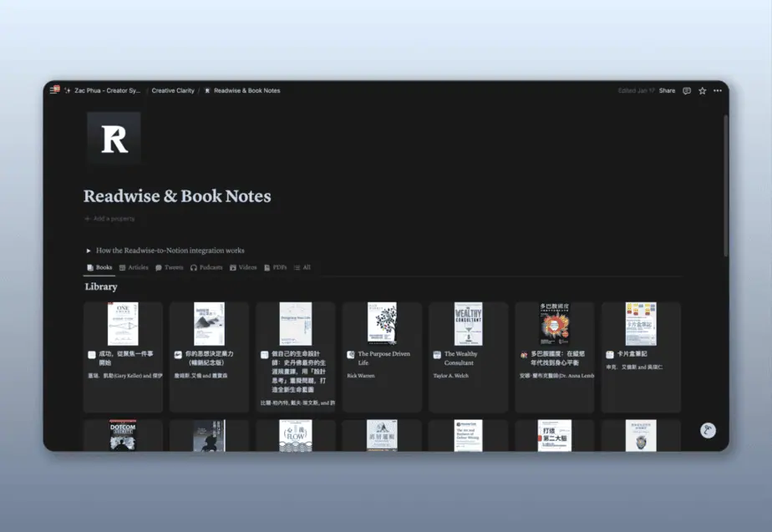
Task: Click the page icon beside The Purpose Driven Life
Action: coord(351,354)
